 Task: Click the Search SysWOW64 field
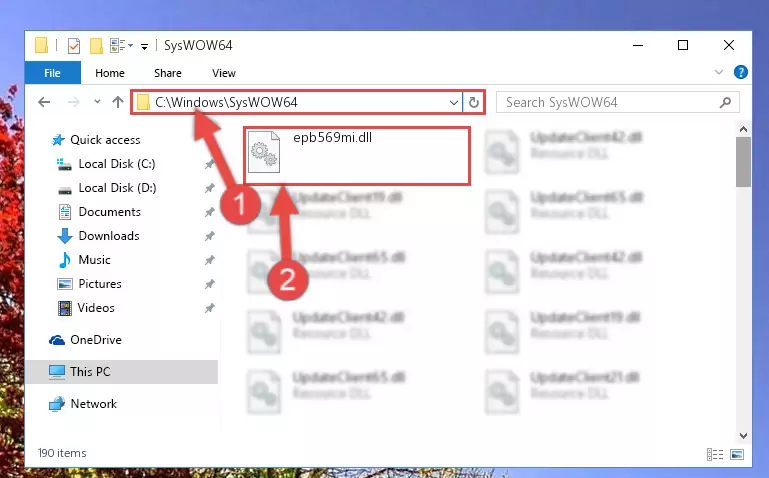pyautogui.click(x=617, y=102)
